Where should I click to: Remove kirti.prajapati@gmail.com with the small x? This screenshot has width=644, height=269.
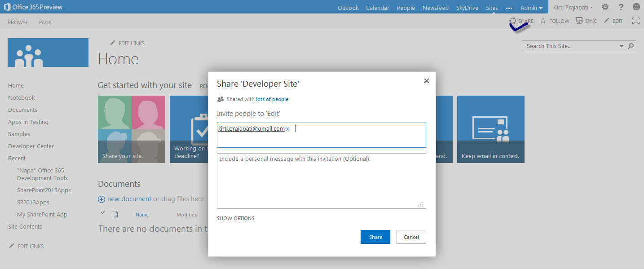(287, 129)
